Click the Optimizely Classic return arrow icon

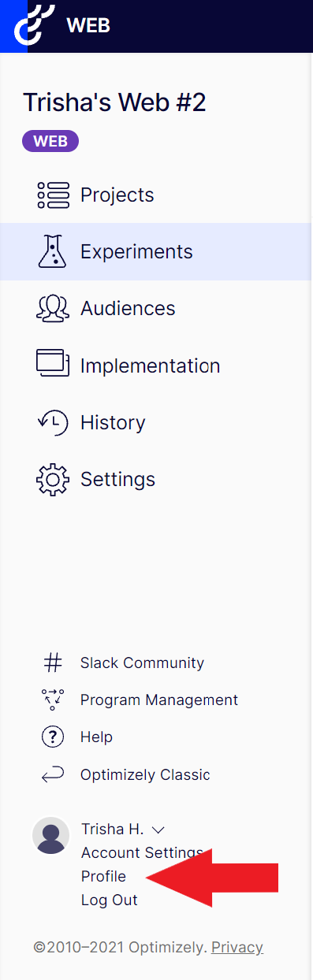(52, 774)
